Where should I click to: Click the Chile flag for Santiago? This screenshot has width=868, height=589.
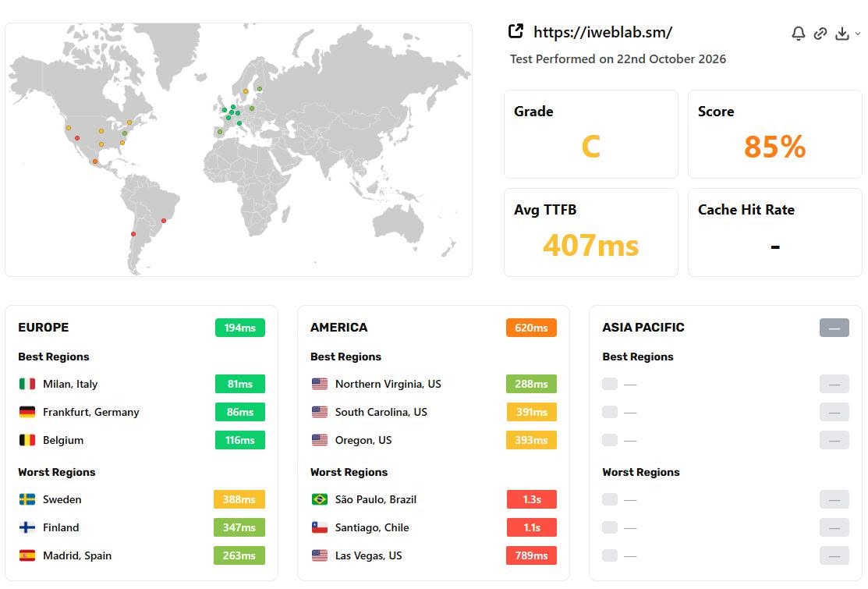(x=320, y=527)
